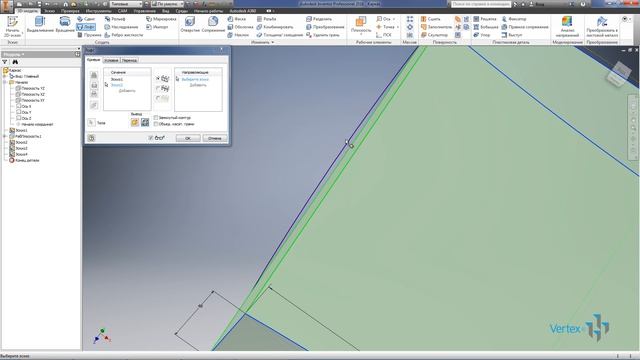Open Stress Analysis (Анализ напряжений)
The width and height of the screenshot is (640, 360).
567,27
